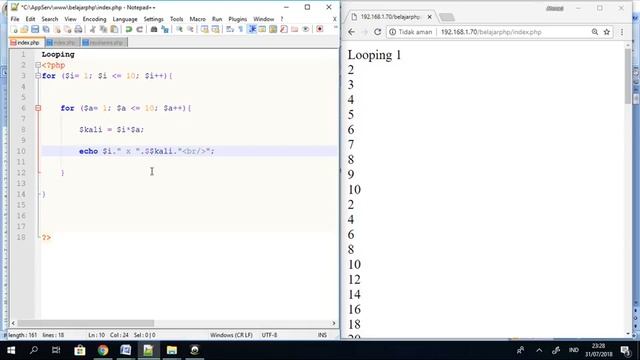Click the 'UTF-8' encoding status bar entry
Image resolution: width=640 pixels, height=360 pixels.
[x=269, y=335]
